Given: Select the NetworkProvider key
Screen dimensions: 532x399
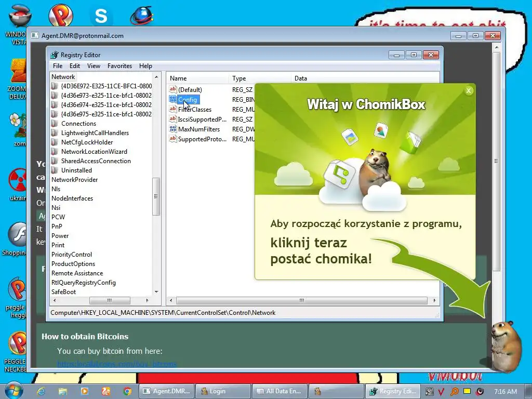Looking at the screenshot, I should [x=75, y=179].
